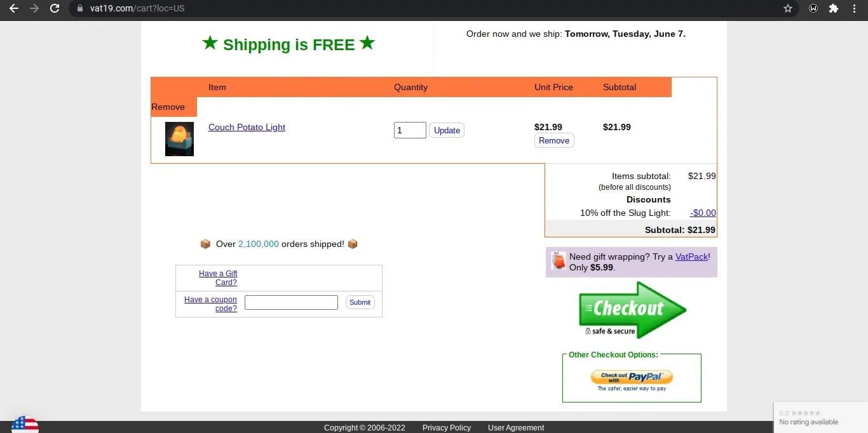Click the 2,100,000 orders shipped link
This screenshot has width=868, height=433.
coord(258,244)
